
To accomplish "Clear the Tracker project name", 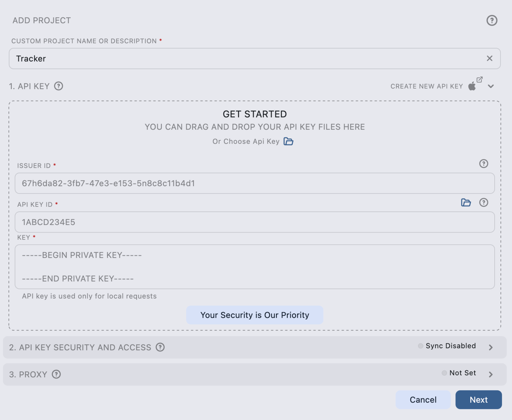I will pyautogui.click(x=490, y=58).
